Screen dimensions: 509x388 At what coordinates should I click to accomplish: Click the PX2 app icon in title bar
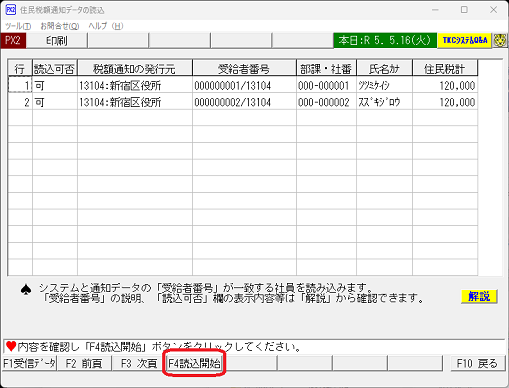11,10
